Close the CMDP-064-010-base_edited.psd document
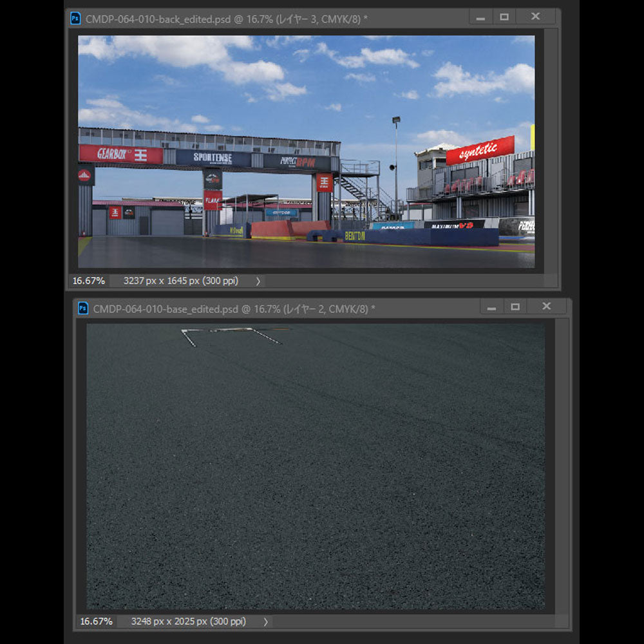The image size is (644, 644). (x=546, y=307)
